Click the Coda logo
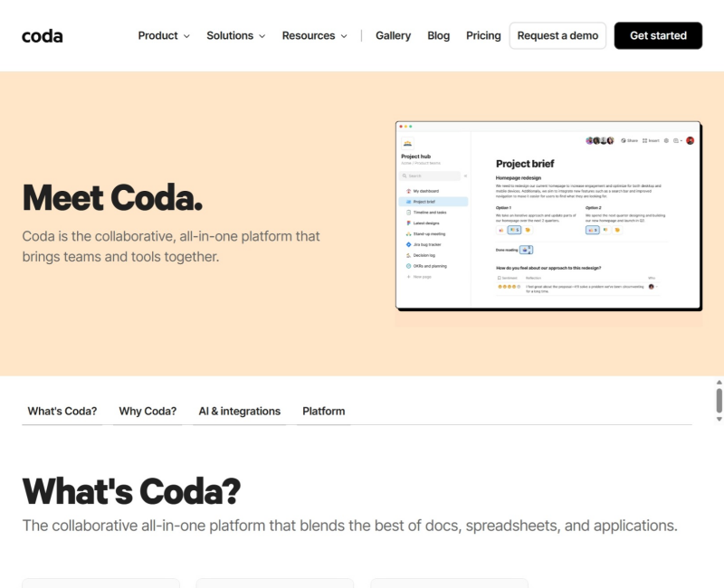The height and width of the screenshot is (588, 724). click(x=43, y=36)
